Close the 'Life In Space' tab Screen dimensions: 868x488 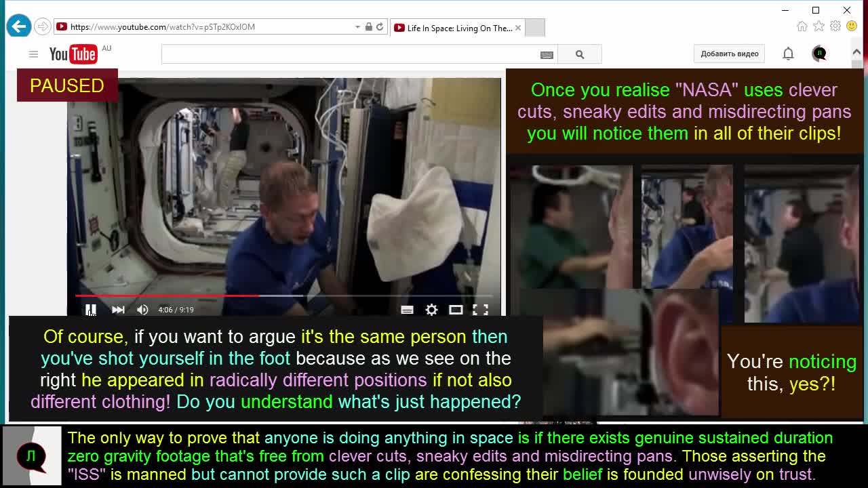(518, 28)
